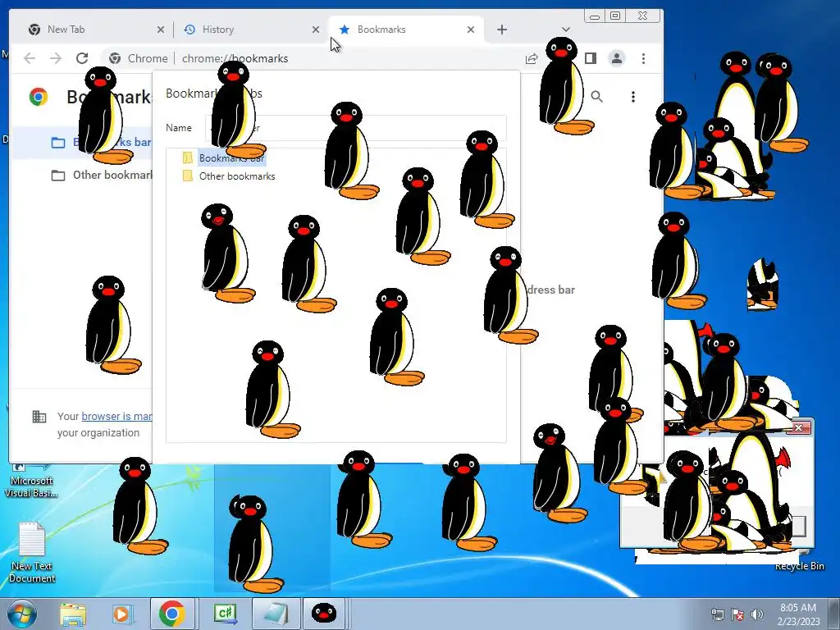This screenshot has width=840, height=630.
Task: Toggle Chrome side panel icon
Action: [591, 58]
